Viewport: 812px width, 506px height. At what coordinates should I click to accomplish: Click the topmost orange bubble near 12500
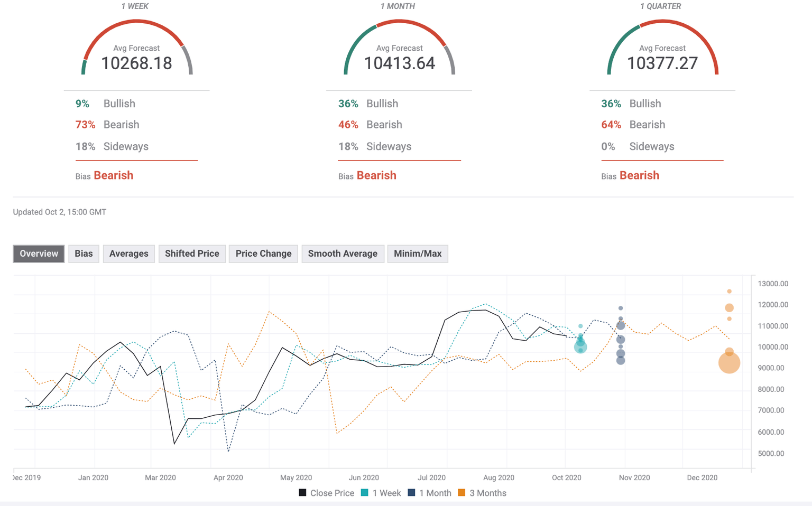[x=729, y=292]
